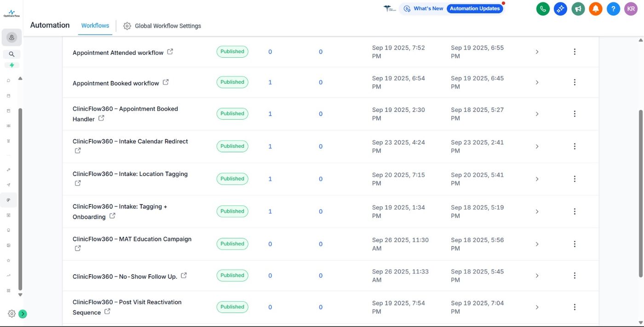Open Appointment Booked workflow external link icon

(166, 82)
